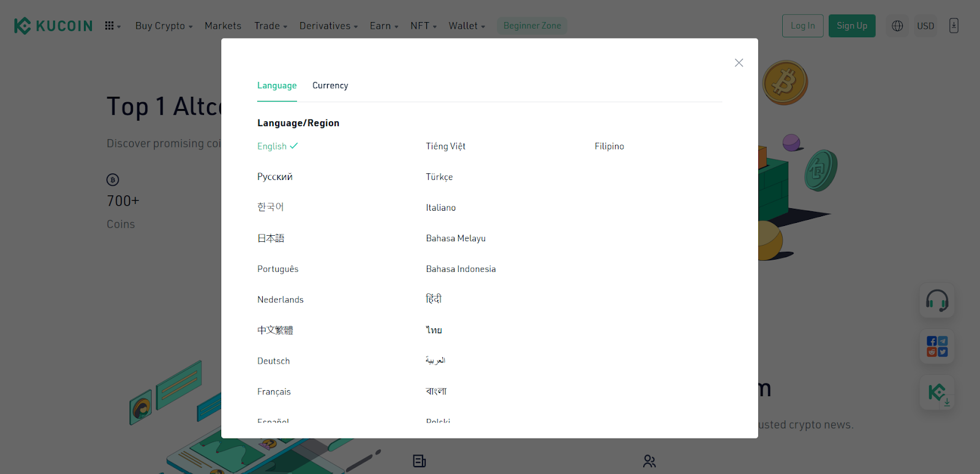Choose العربية (Arabic) language
The width and height of the screenshot is (980, 474).
tap(435, 361)
